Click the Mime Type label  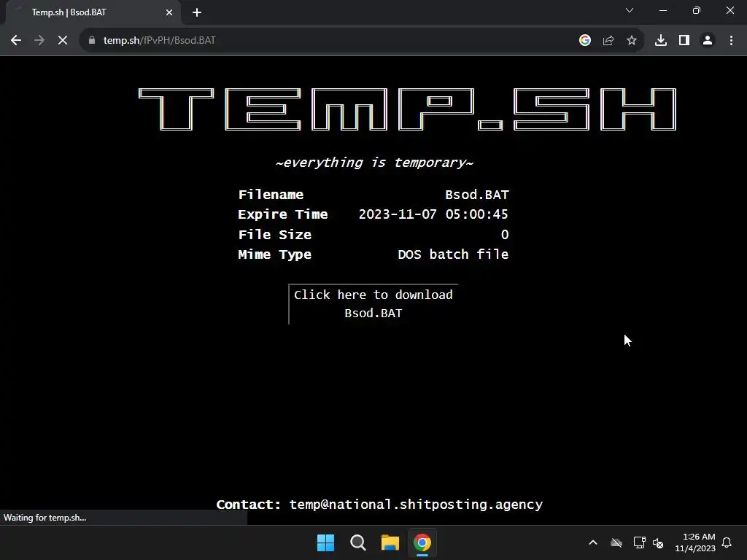(x=275, y=254)
